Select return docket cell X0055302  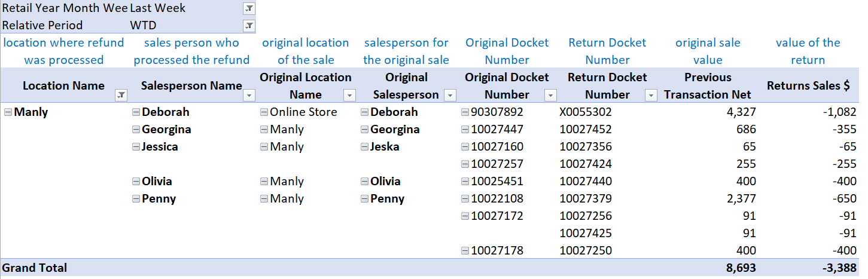tap(586, 112)
